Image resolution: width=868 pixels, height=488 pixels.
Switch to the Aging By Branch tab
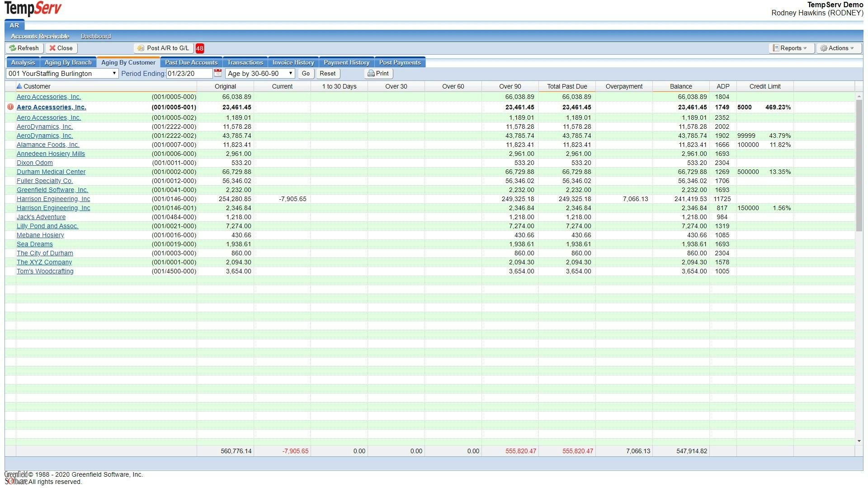tap(67, 62)
